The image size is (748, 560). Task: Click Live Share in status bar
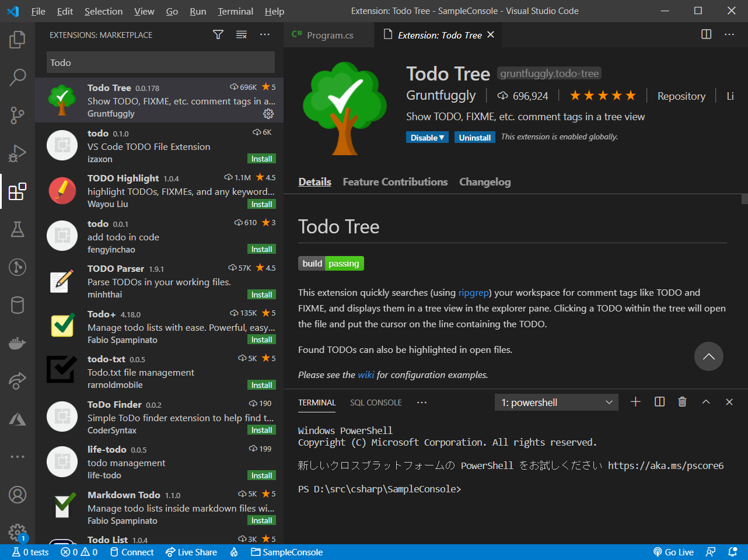[x=191, y=552]
